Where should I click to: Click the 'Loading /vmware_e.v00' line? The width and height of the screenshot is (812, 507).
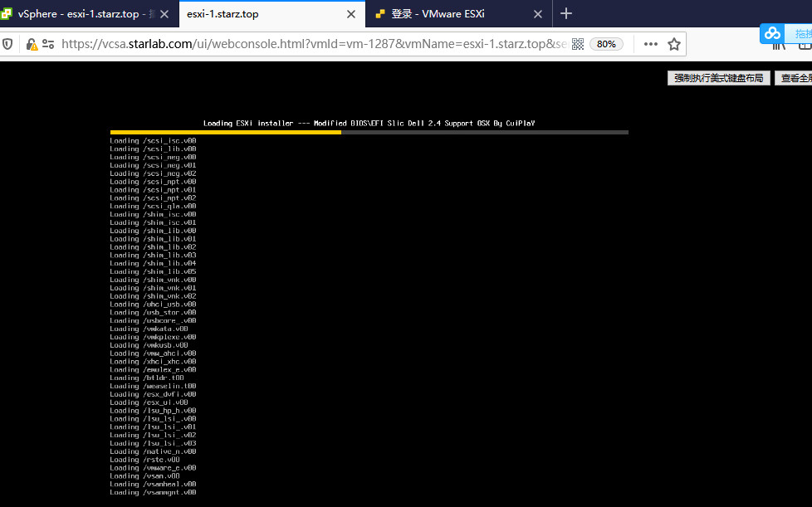coord(153,468)
